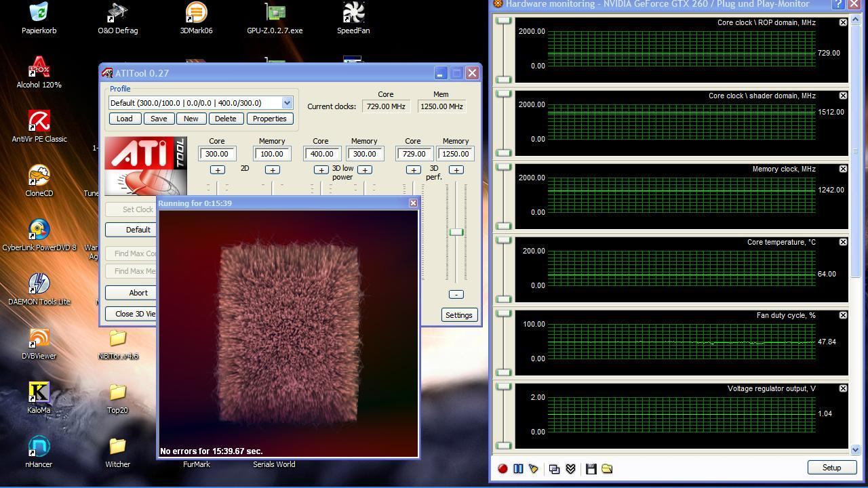Screen dimensions: 868x488
Task: Open profile Properties in ATITool
Action: pyautogui.click(x=269, y=119)
